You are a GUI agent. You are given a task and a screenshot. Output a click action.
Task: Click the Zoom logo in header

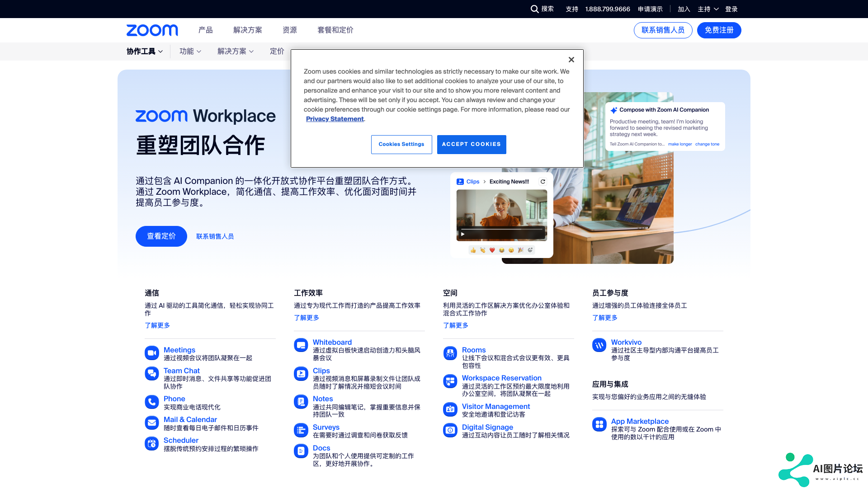coord(152,30)
